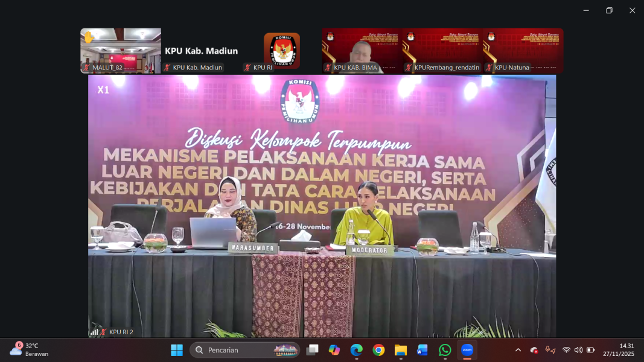Screen dimensions: 644x362
Task: Open File Explorer from the taskbar
Action: point(401,350)
